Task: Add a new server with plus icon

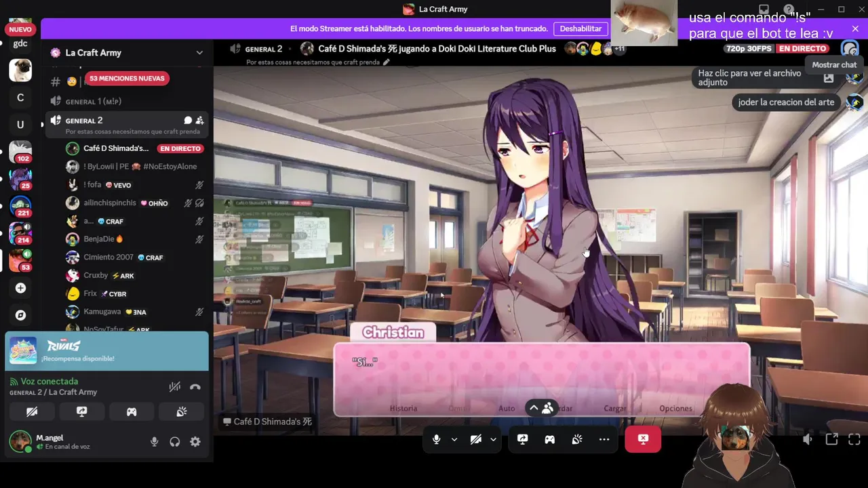Action: [20, 288]
